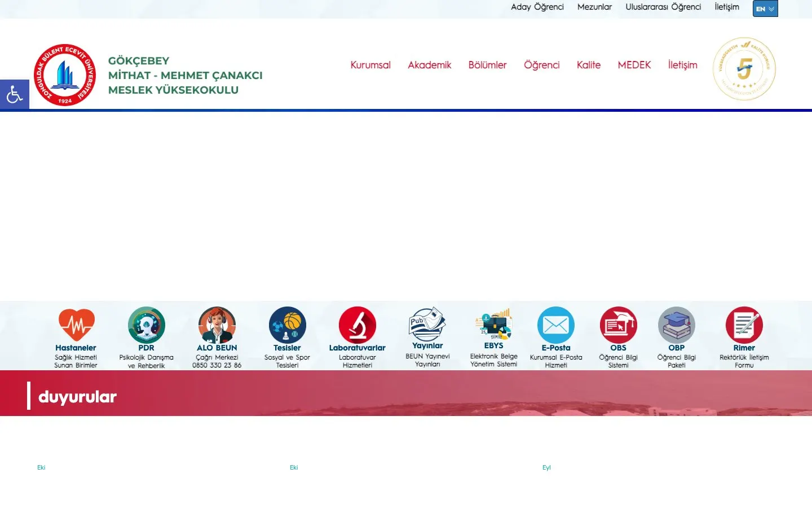Screen dimensions: 812x508
Task: Open the ALO BEUN call center icon
Action: click(217, 325)
